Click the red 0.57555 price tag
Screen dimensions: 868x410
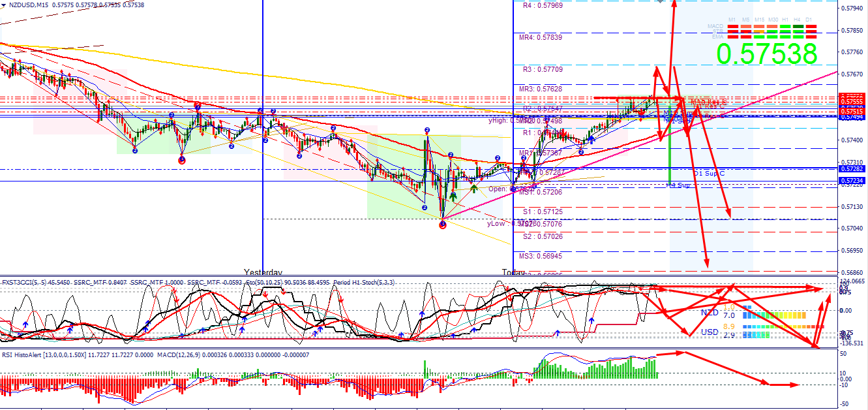point(852,102)
